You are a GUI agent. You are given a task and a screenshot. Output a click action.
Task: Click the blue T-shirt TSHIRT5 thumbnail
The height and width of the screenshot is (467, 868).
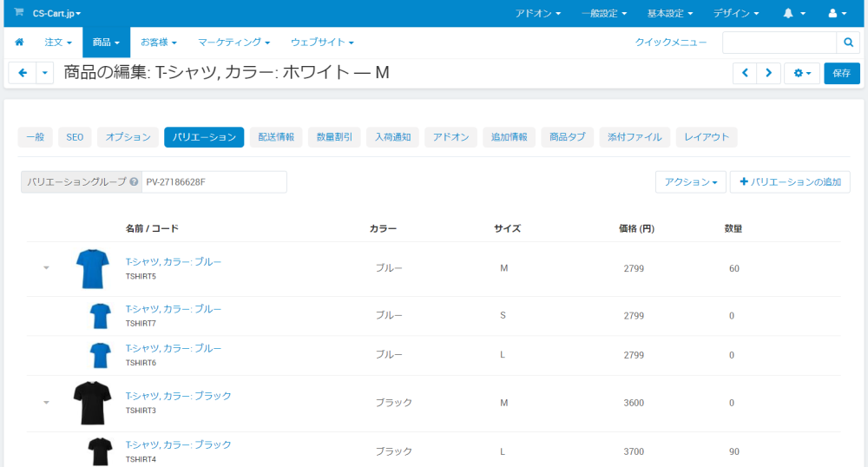tap(91, 268)
